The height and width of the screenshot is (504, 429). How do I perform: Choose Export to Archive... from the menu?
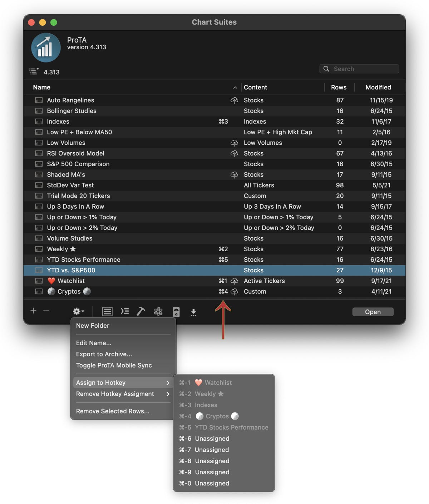(x=104, y=354)
